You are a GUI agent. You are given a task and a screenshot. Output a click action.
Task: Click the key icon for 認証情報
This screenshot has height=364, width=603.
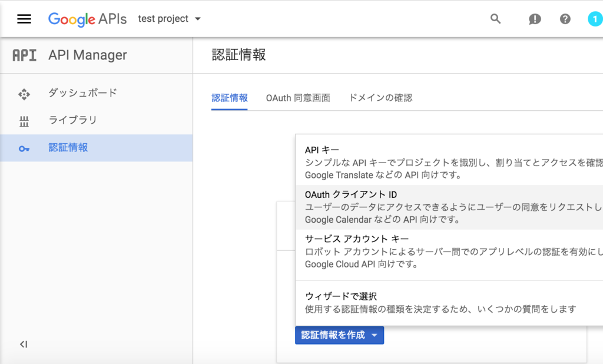point(24,148)
